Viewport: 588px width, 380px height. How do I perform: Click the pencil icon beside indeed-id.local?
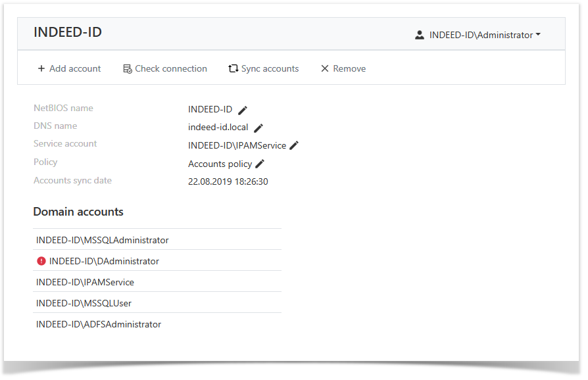pos(258,128)
